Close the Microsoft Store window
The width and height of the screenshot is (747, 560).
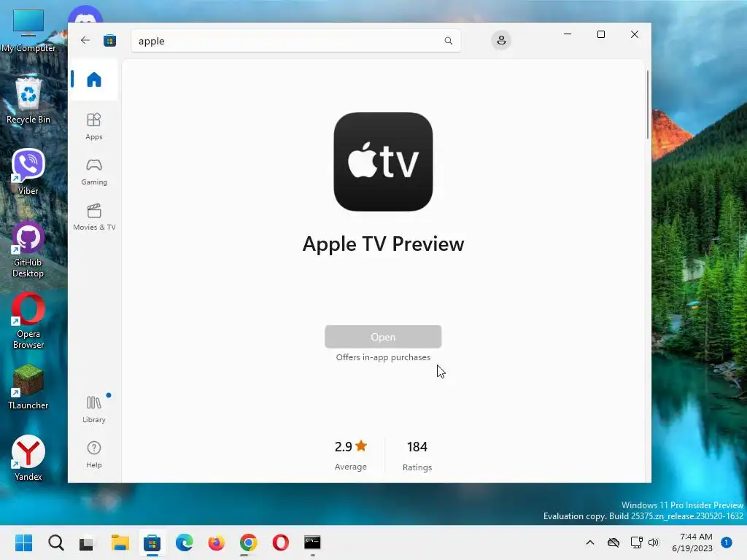pos(635,34)
